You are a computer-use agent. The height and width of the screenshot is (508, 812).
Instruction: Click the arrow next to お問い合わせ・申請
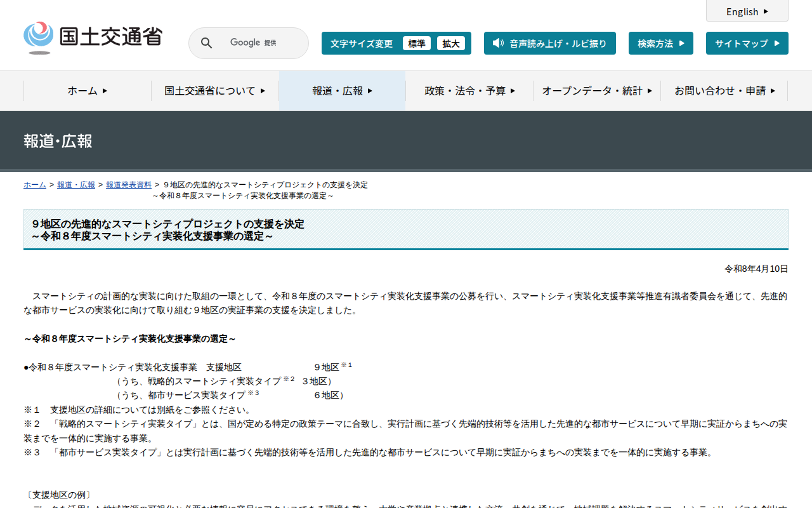tap(773, 91)
